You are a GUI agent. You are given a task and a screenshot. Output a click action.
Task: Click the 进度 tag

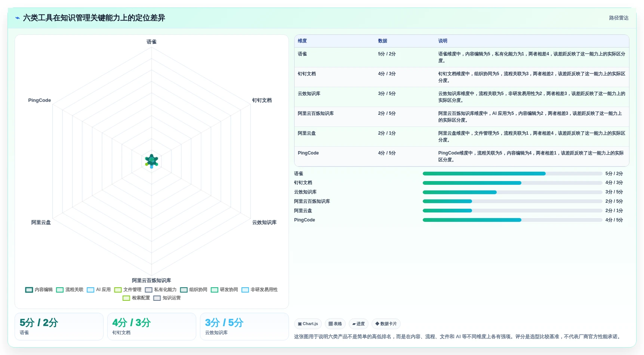358,324
